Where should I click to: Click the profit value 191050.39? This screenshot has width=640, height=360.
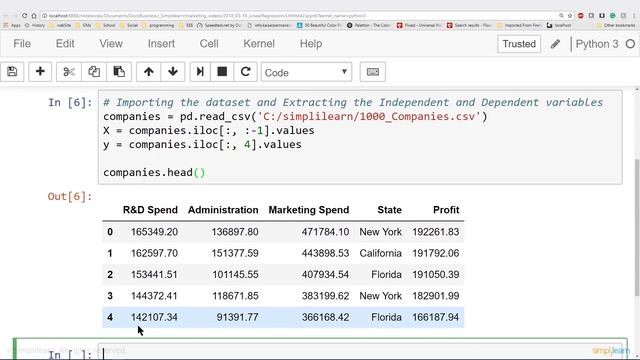[x=436, y=274]
